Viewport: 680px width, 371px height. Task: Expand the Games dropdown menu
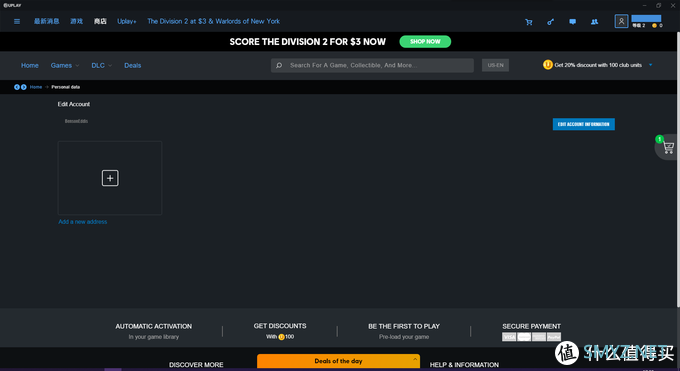click(x=65, y=66)
